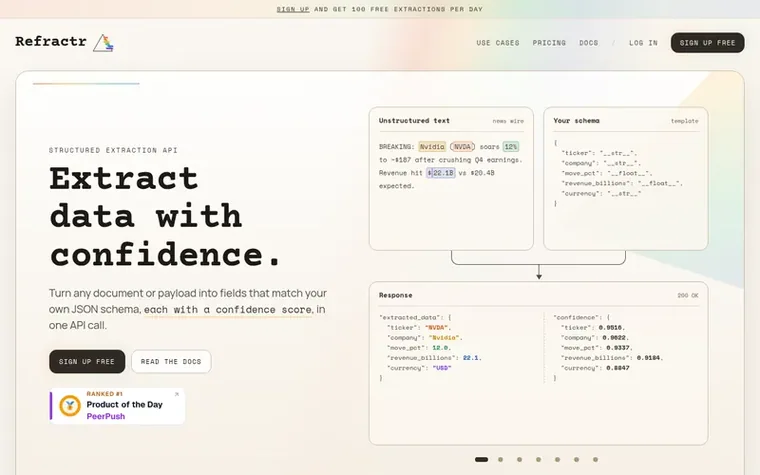Click the header Sign Up Free button

707,43
